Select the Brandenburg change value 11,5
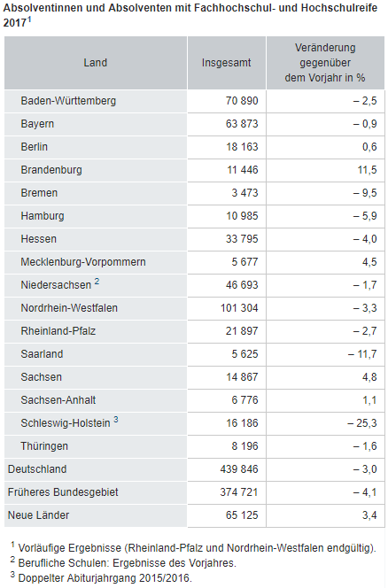 [368, 170]
